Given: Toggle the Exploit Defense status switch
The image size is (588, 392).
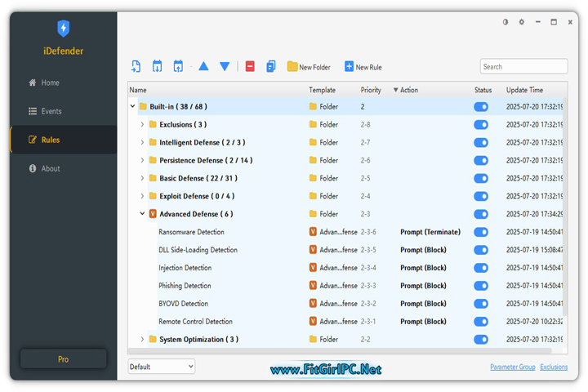Looking at the screenshot, I should (x=481, y=196).
